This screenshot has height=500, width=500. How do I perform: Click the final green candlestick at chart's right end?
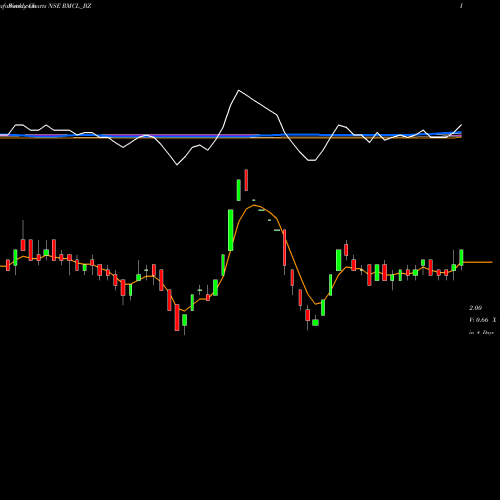point(461,258)
